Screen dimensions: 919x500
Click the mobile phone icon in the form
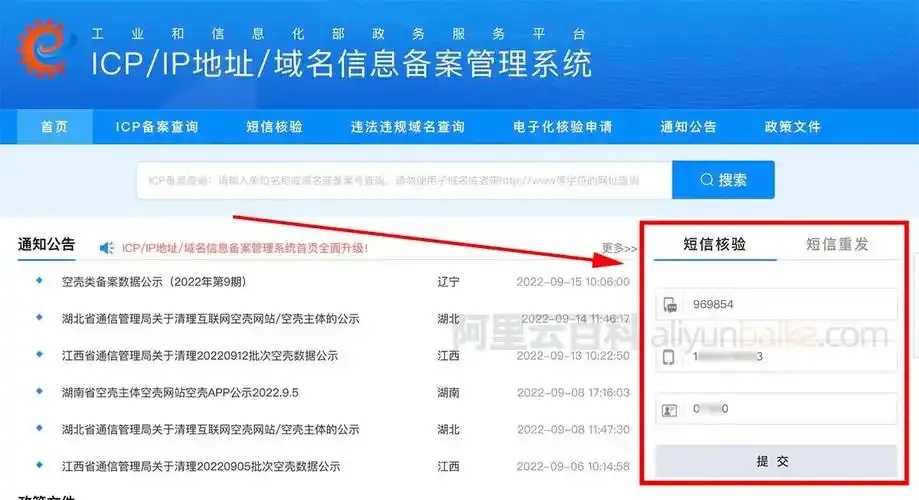(x=668, y=356)
